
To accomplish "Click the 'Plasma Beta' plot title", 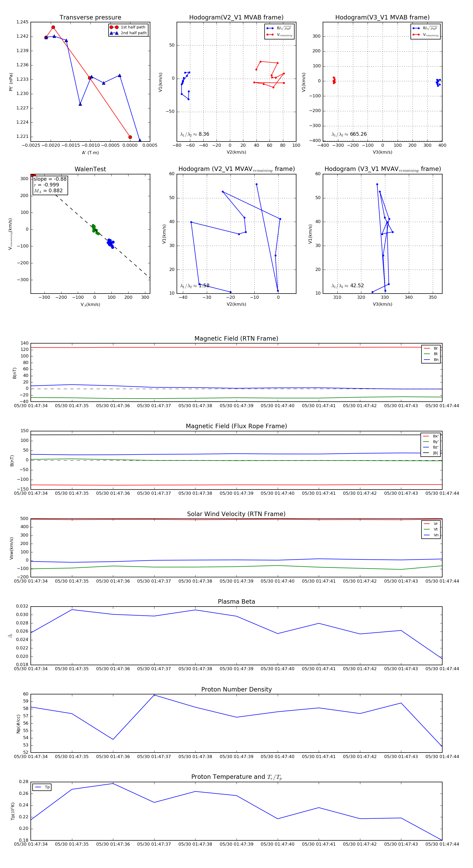I will [236, 602].
